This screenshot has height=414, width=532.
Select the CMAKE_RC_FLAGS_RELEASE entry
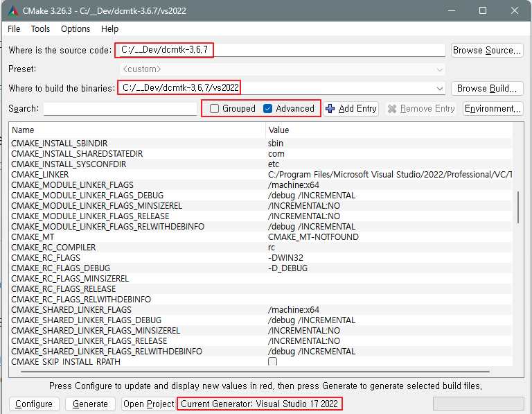point(64,289)
